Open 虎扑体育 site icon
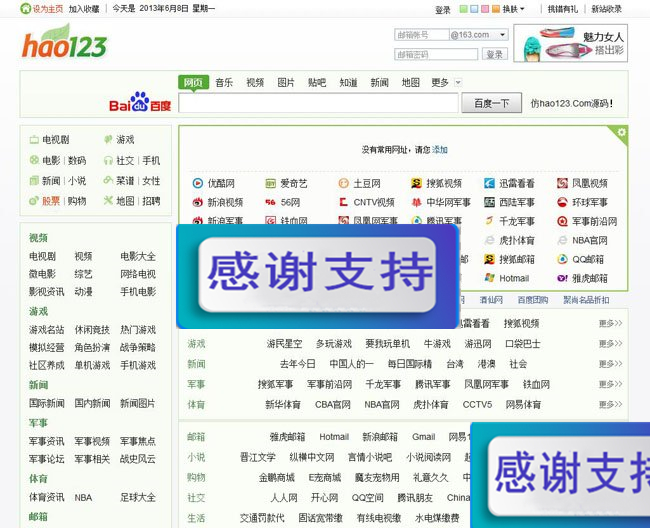The height and width of the screenshot is (528, 650). click(489, 240)
